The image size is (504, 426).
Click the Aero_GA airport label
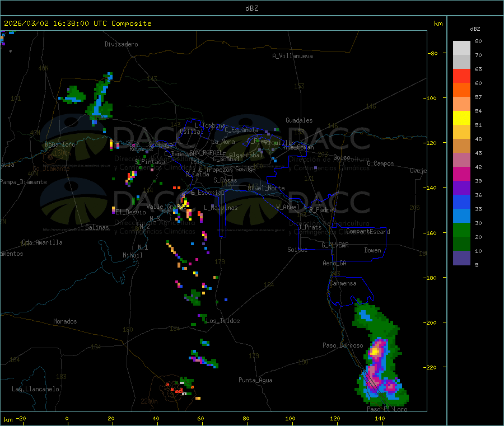pyautogui.click(x=335, y=263)
